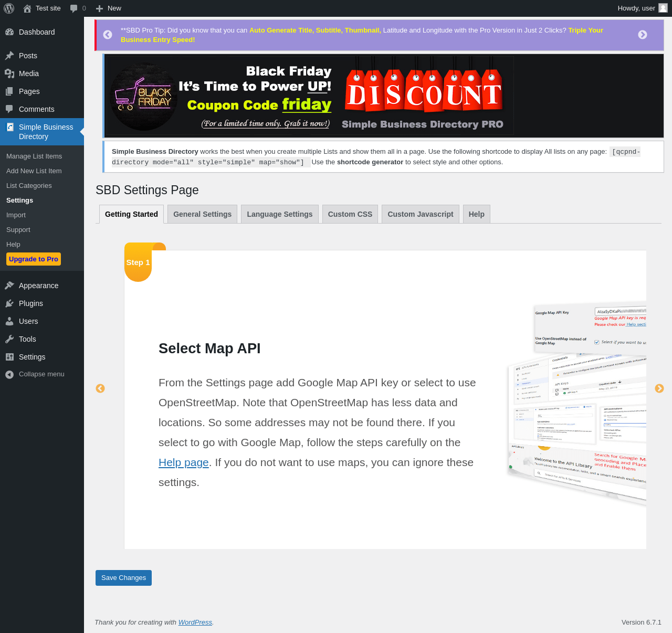
Task: Click the Dashboard menu label
Action: 37,32
